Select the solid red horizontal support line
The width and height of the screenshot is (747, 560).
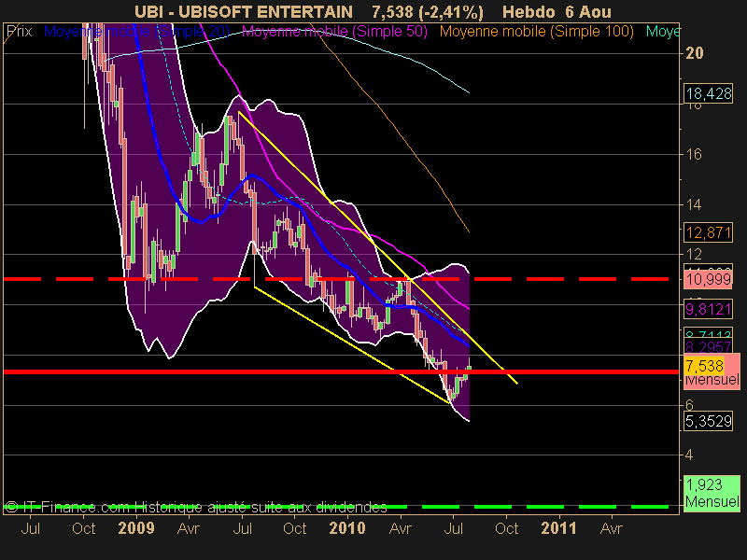click(x=341, y=371)
